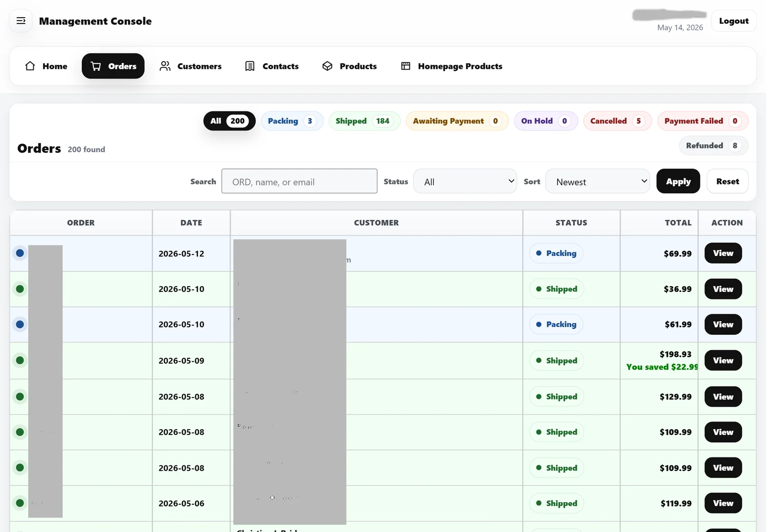This screenshot has width=766, height=532.
Task: Click the You saved $22.99 text
Action: tap(662, 367)
